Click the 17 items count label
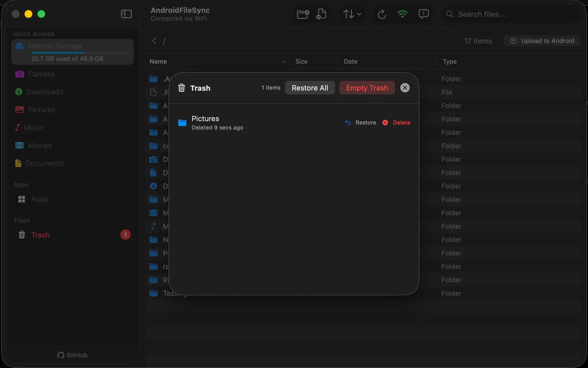The height and width of the screenshot is (368, 588). tap(478, 41)
